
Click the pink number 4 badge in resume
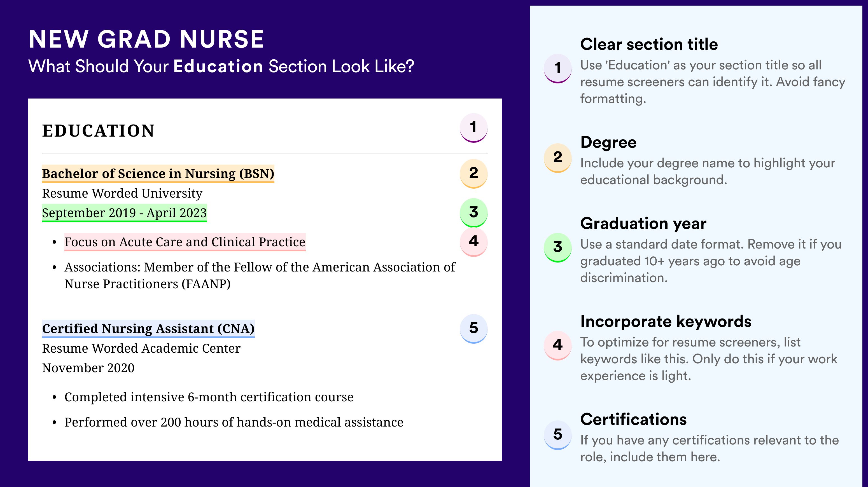[473, 242]
